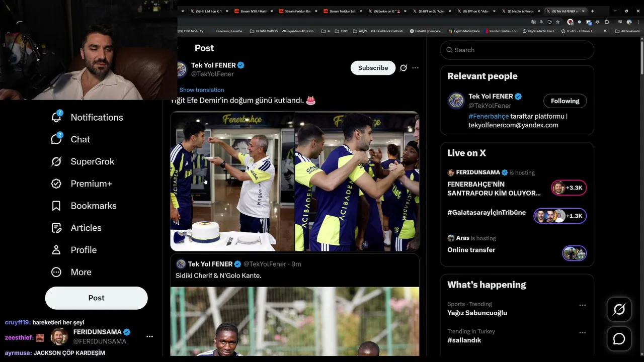Viewport: 644px width, 362px height.
Task: Open a new browser tab
Action: pyautogui.click(x=592, y=11)
